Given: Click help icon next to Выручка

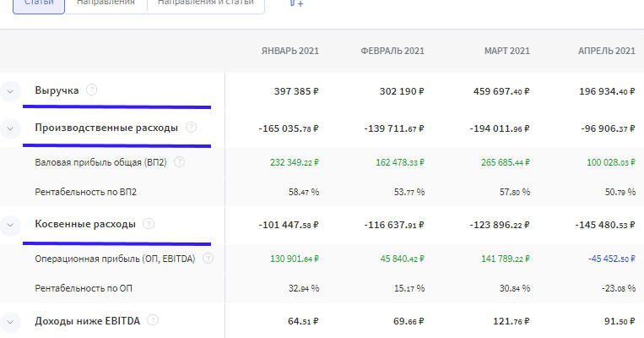Looking at the screenshot, I should 91,90.
